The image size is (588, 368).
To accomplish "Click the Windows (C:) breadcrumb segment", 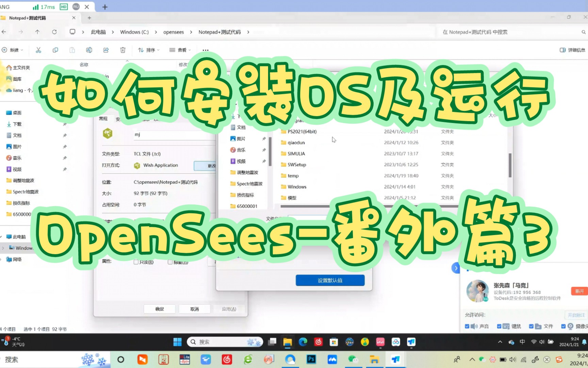I will point(134,32).
